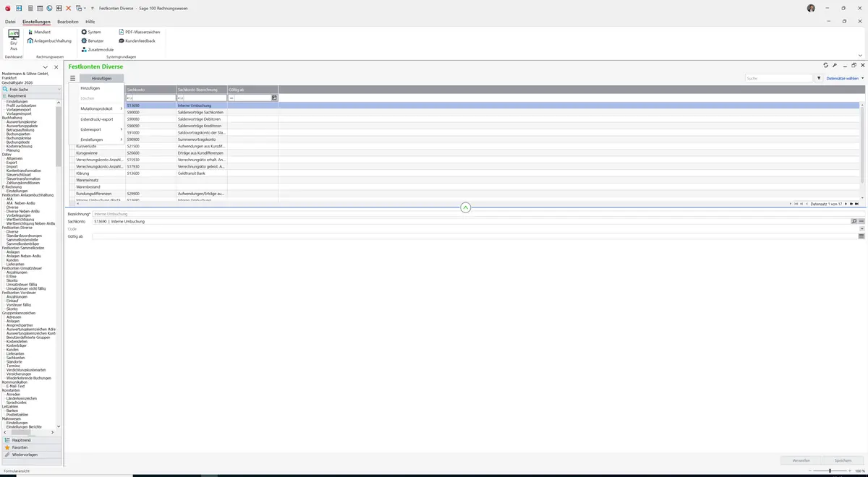Toggle the Dashboard Ein/Aus button
The width and height of the screenshot is (868, 477).
[14, 40]
